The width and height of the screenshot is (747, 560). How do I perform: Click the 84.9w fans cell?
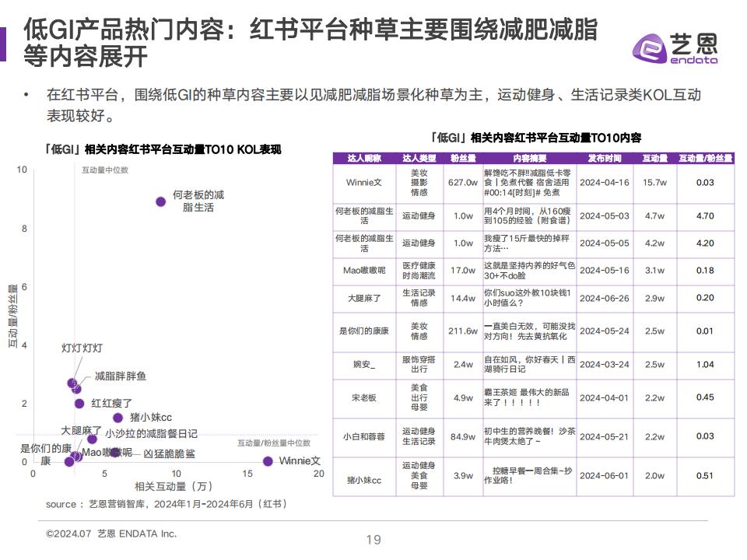[x=462, y=436]
